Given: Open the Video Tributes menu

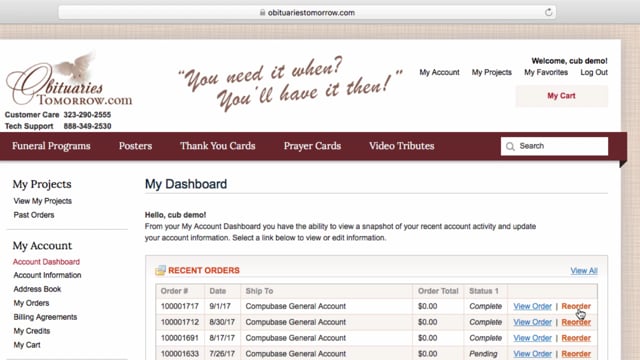Looking at the screenshot, I should pos(402,146).
